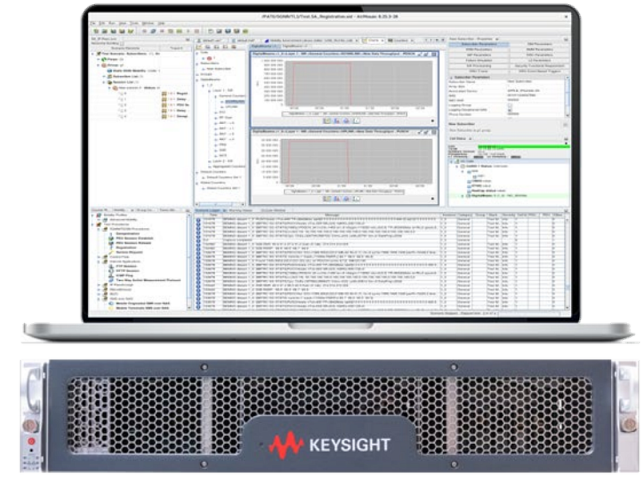
Task: Select FTP Session application
Action: 127,266
